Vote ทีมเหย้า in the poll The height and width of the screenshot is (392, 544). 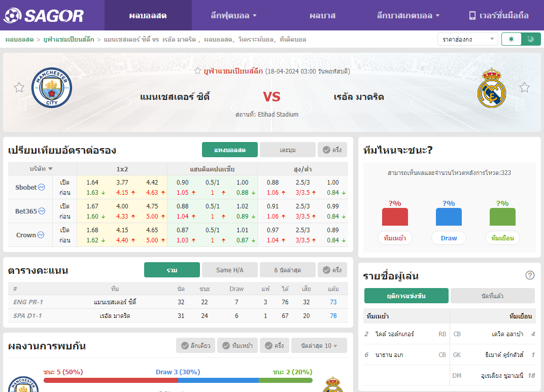coord(395,238)
